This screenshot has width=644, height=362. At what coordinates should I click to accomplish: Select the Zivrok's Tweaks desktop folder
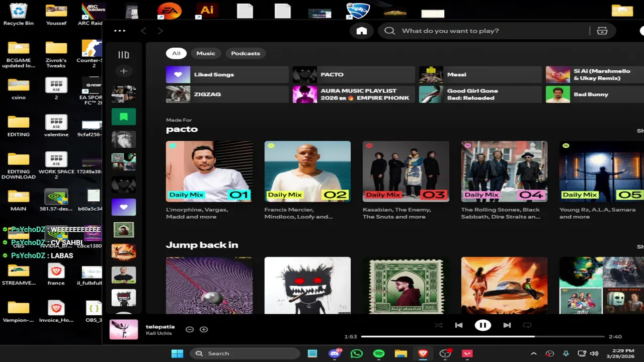pyautogui.click(x=56, y=55)
